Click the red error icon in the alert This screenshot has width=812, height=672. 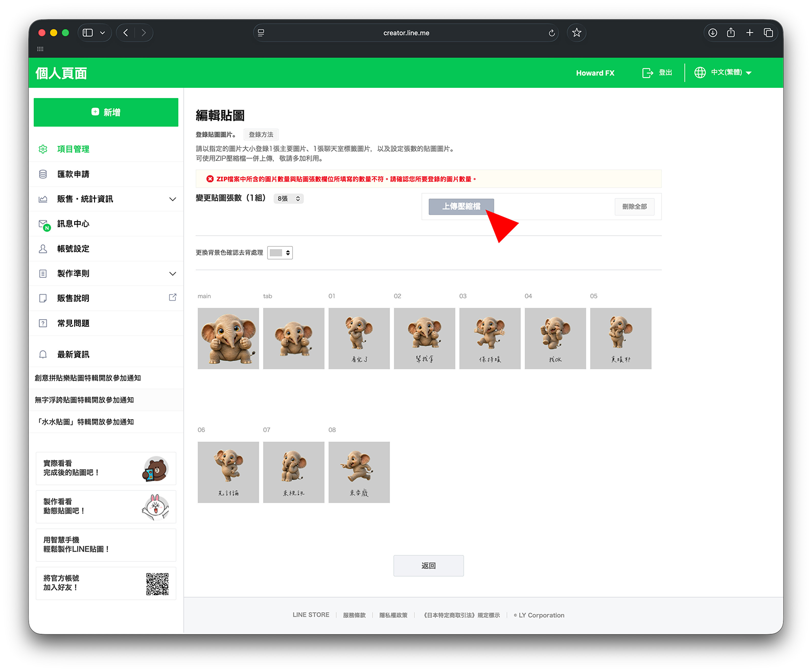210,179
